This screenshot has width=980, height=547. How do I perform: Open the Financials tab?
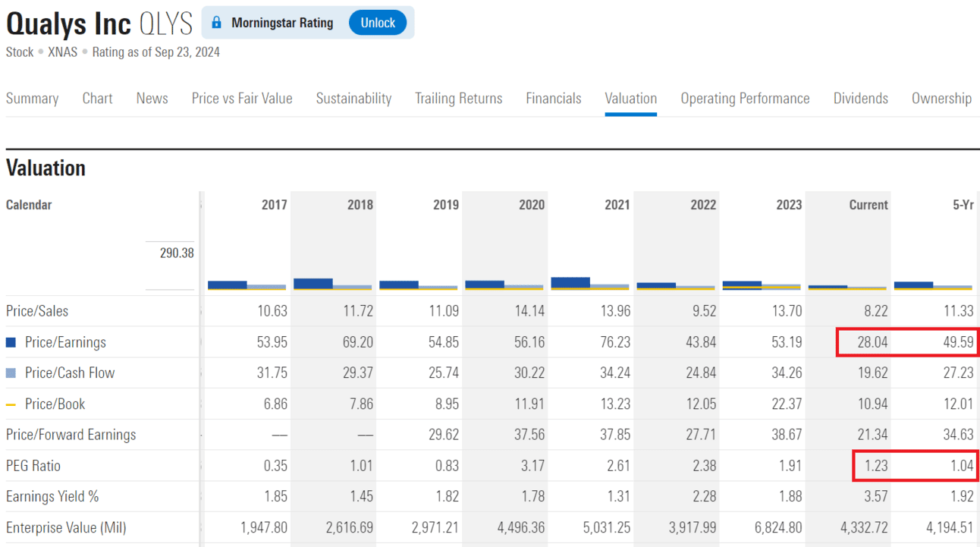coord(553,99)
